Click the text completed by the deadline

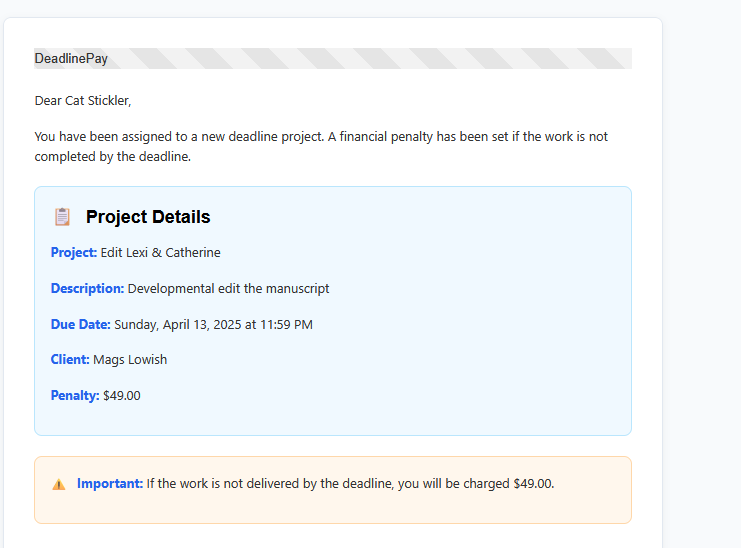click(x=112, y=157)
